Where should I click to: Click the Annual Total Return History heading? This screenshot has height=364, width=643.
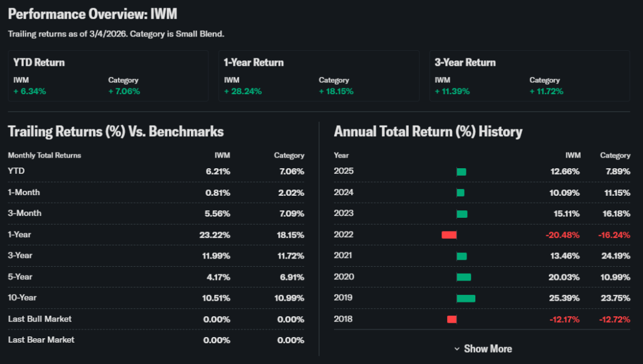[x=428, y=131]
